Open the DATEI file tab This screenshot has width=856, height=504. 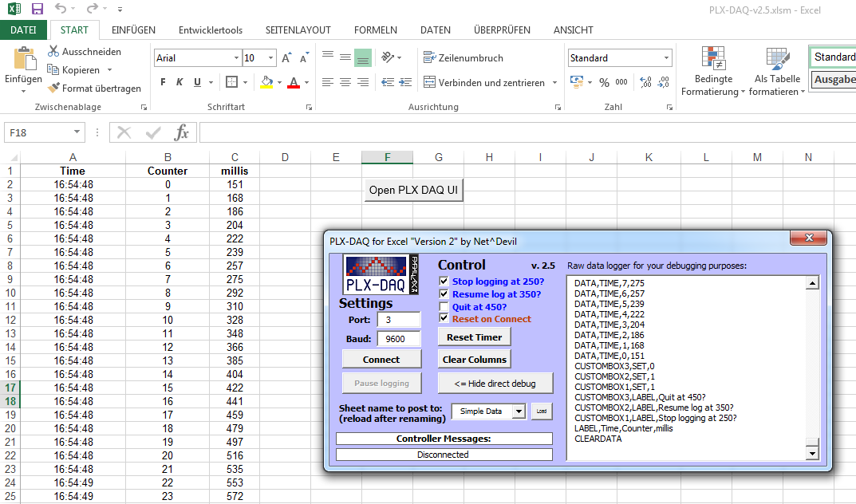point(23,30)
